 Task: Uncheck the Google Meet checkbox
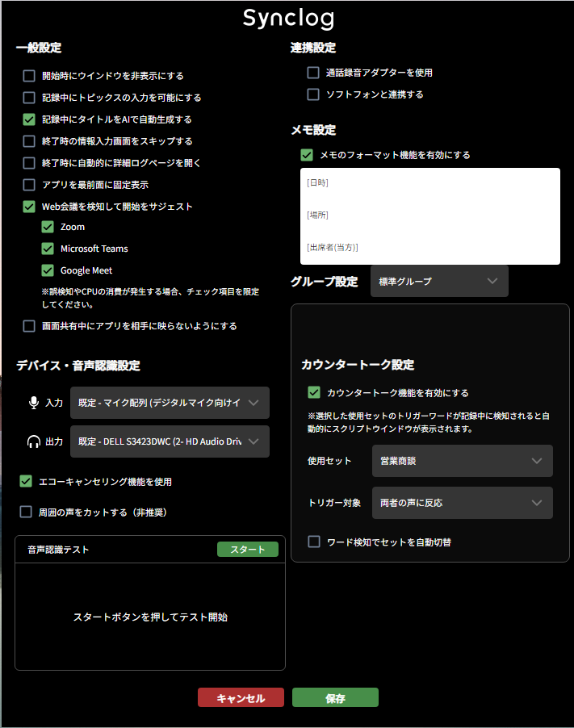48,270
